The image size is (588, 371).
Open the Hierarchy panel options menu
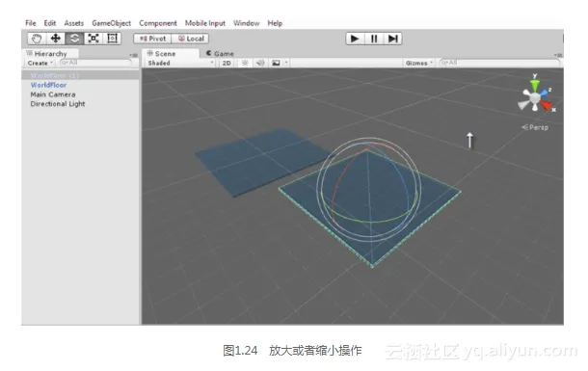(134, 55)
